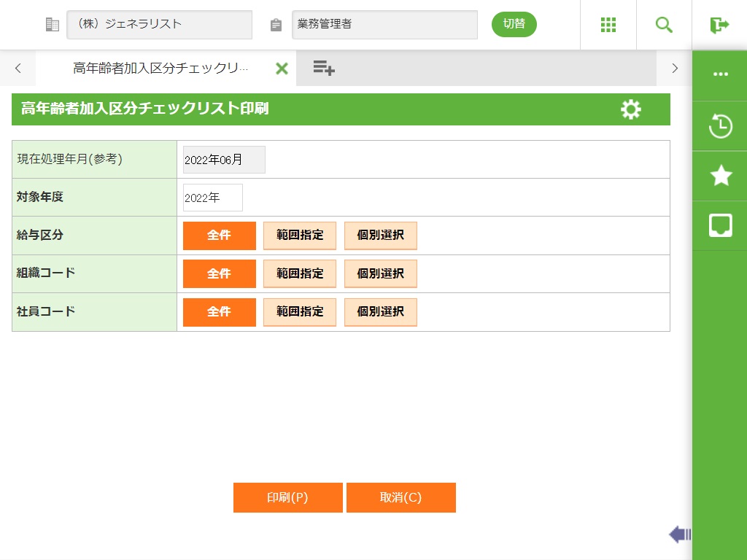Screen dimensions: 747x560
Task: Switch to the 高年齢者加入区分チェックリ… tab
Action: tap(160, 69)
